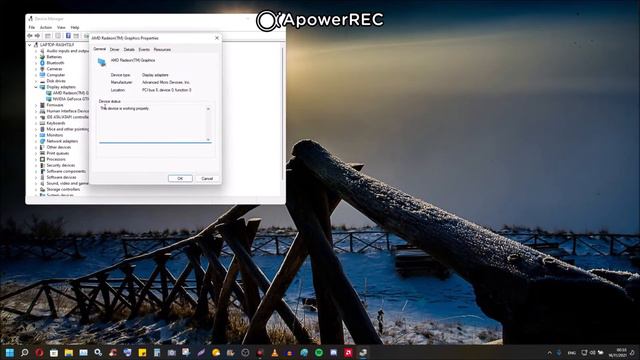Select Security devices in the tree
This screenshot has width=640, height=360.
click(x=60, y=165)
